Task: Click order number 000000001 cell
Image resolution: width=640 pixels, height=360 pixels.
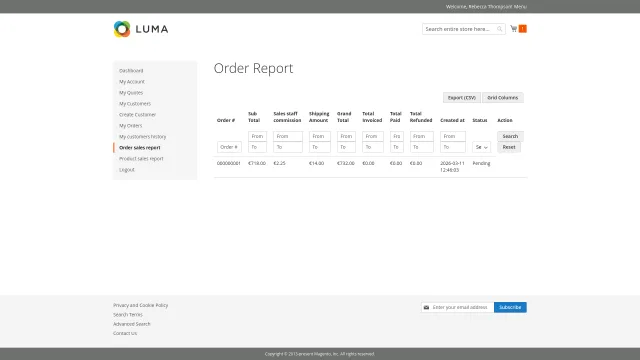Action: click(x=229, y=163)
